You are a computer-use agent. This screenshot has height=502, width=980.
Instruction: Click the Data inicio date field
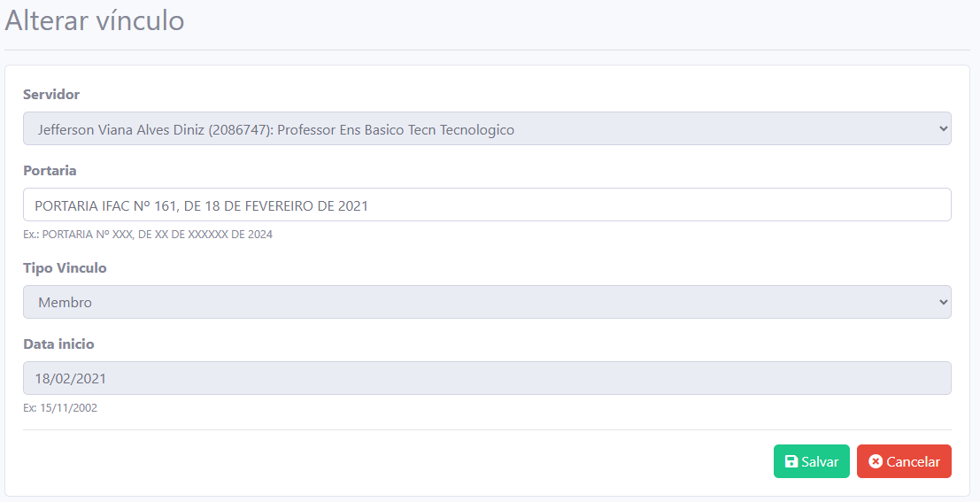(487, 378)
